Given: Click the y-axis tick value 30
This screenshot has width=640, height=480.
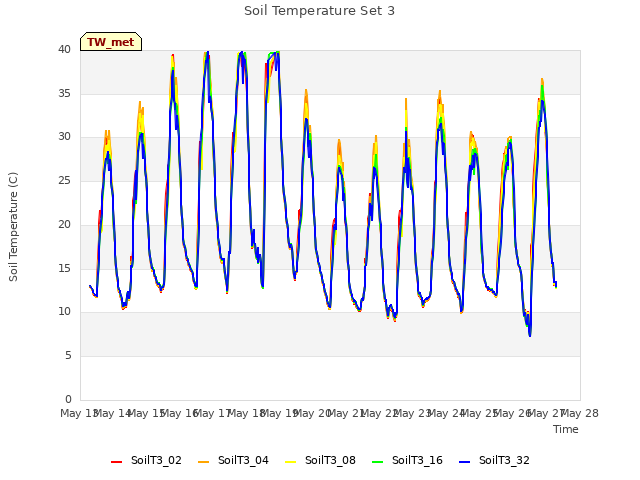Looking at the screenshot, I should [64, 137].
